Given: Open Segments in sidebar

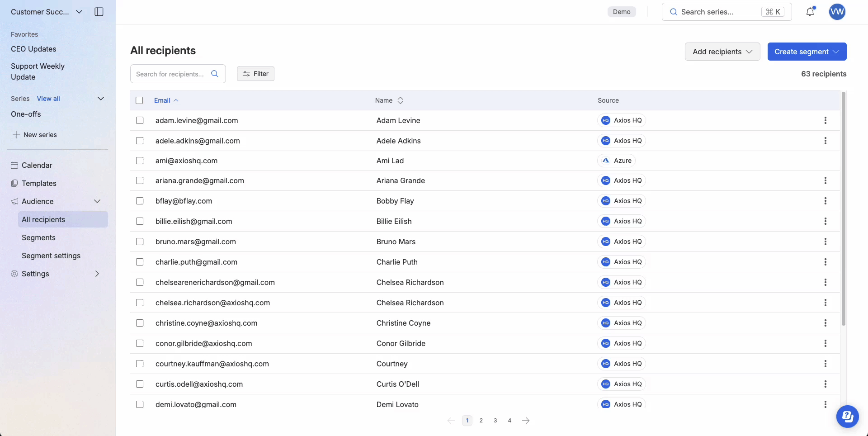Looking at the screenshot, I should coord(38,237).
